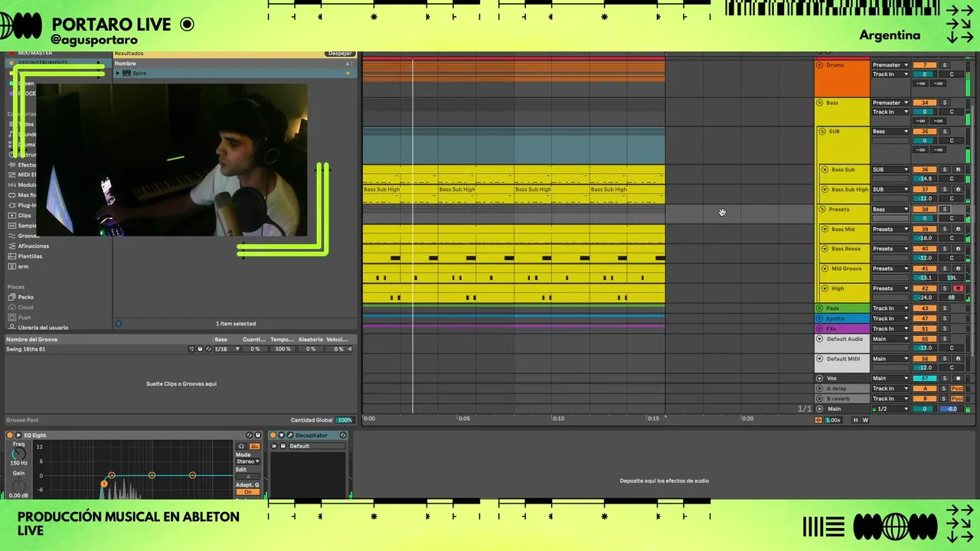Screen dimensions: 980x551
Task: Select EQ Eight filter node 1
Action: (x=104, y=484)
